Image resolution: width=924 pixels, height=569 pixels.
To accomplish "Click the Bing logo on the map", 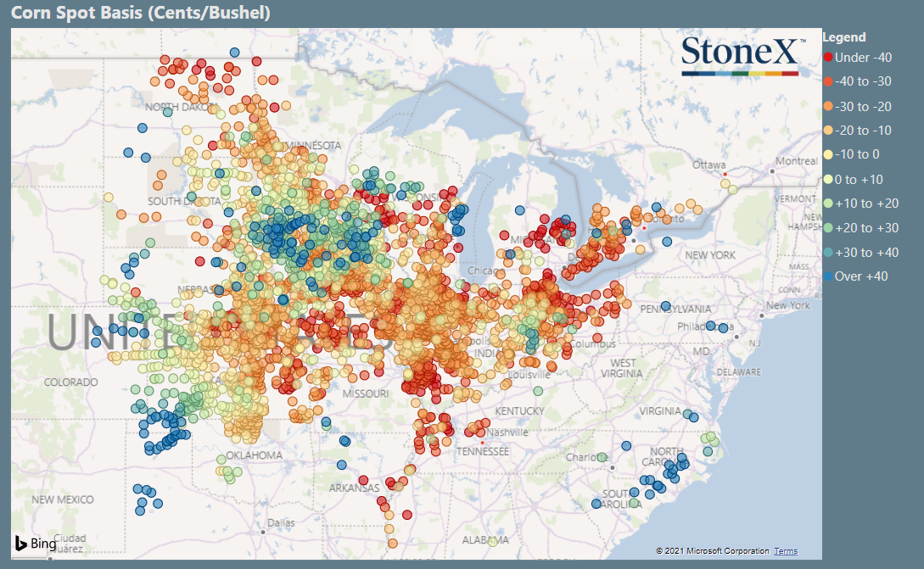I will 36,543.
